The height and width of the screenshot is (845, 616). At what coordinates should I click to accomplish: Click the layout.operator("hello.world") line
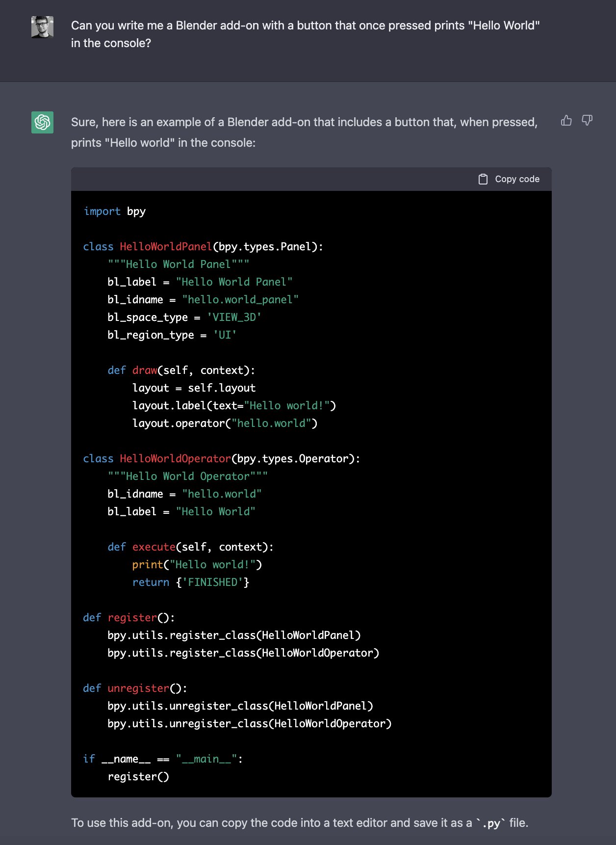pos(225,423)
